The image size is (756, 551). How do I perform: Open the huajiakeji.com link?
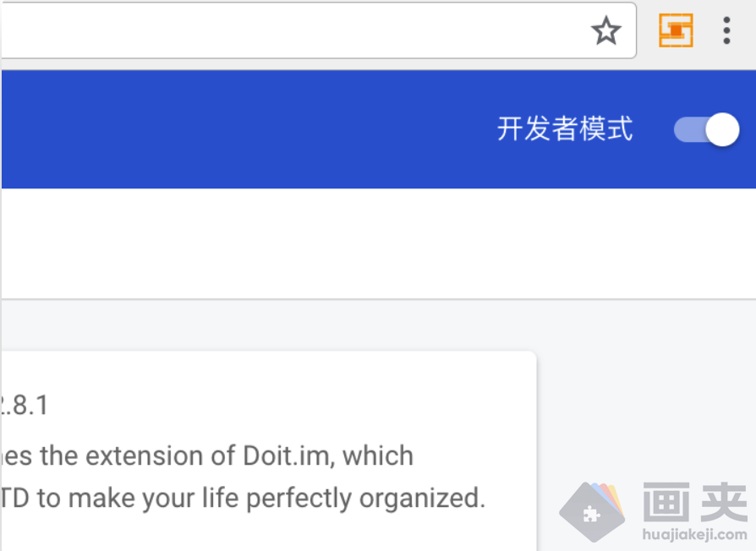(695, 534)
